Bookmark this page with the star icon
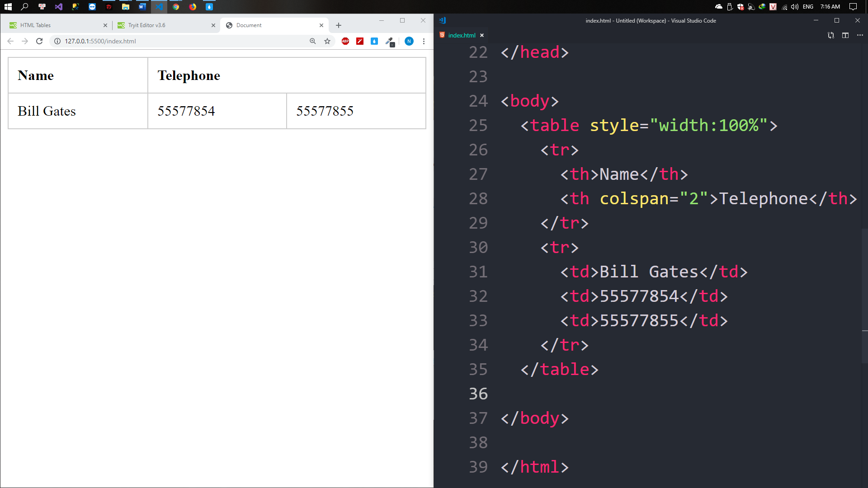This screenshot has height=488, width=868. tap(327, 41)
